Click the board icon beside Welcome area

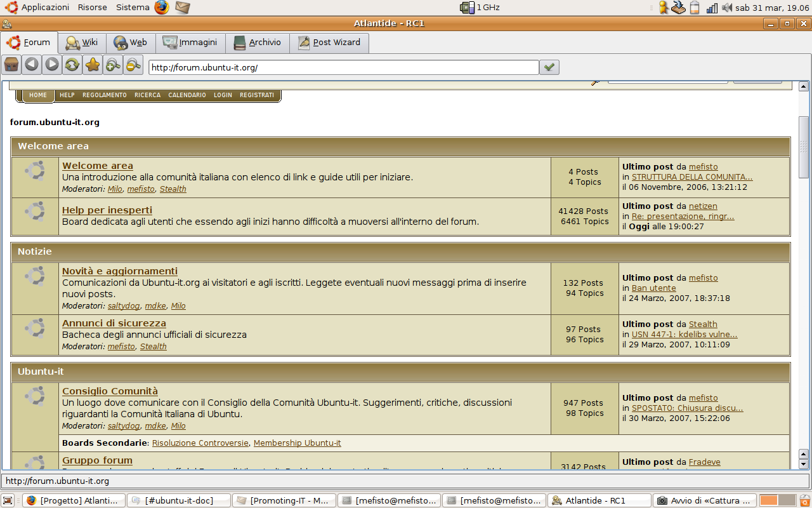coord(35,171)
